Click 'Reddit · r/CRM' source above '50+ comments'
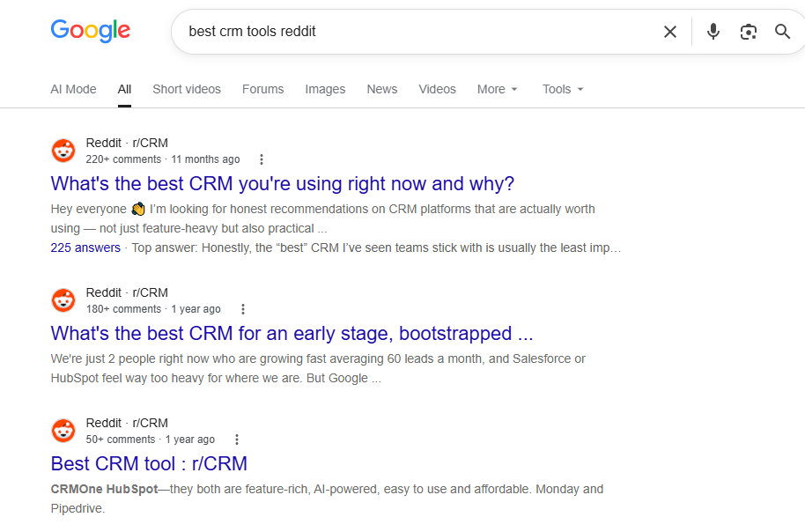 pyautogui.click(x=127, y=423)
